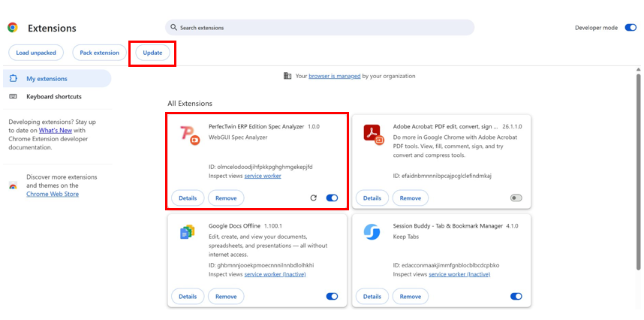Click the managed organization building icon
The image size is (644, 320).
(287, 76)
